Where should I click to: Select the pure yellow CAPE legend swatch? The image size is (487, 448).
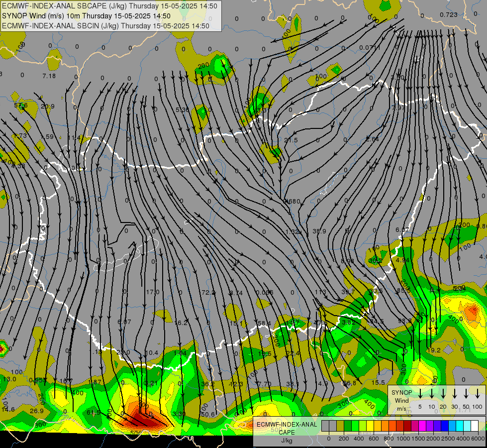(x=370, y=426)
